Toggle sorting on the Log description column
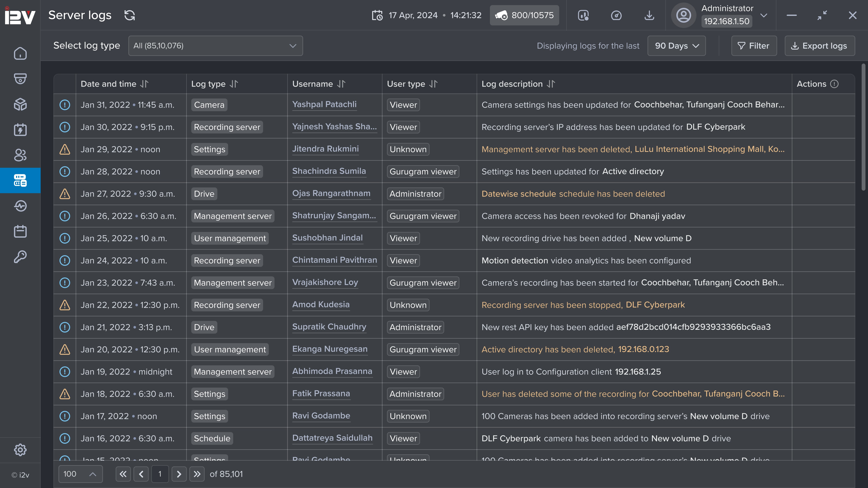 click(x=551, y=84)
